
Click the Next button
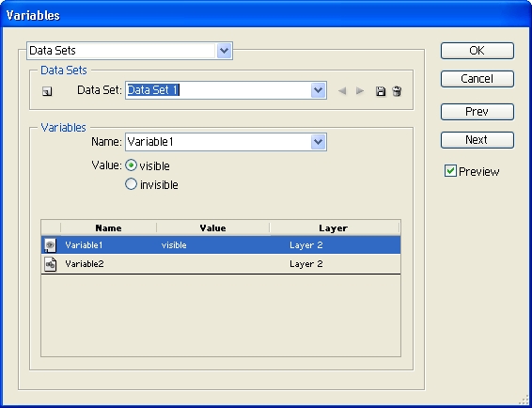(477, 140)
